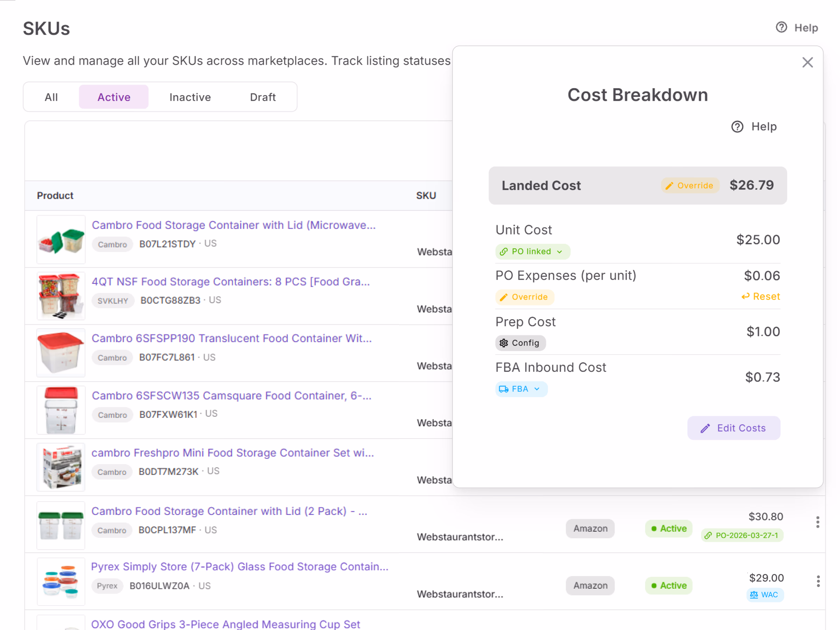Click thumbnail of Freshpro Mini container set
The image size is (840, 630).
tap(61, 467)
